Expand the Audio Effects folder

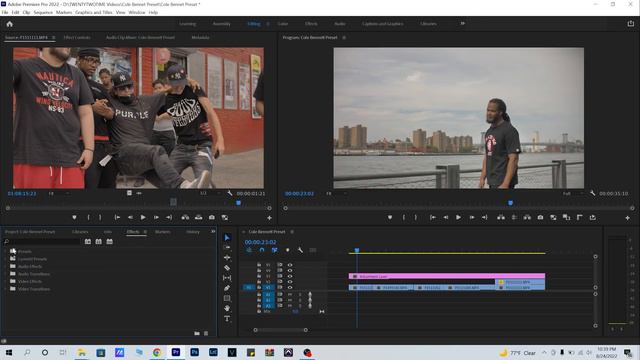coord(5,267)
